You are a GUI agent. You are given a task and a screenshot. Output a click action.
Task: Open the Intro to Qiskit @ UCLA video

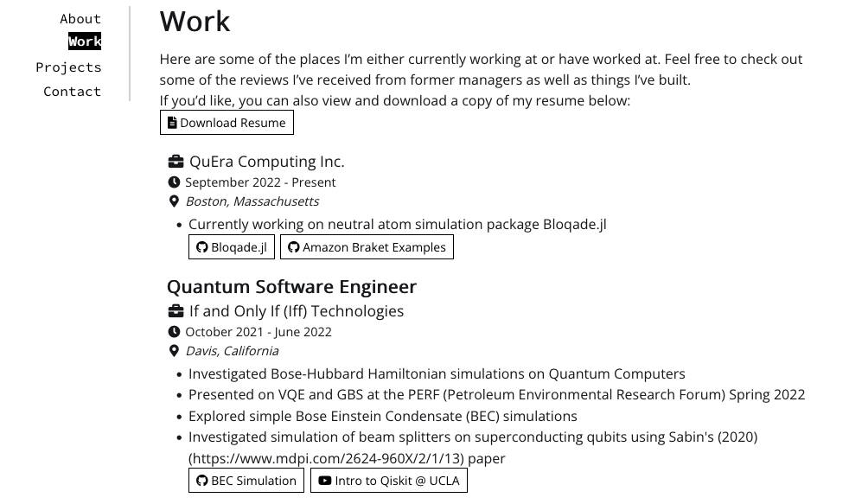(397, 481)
